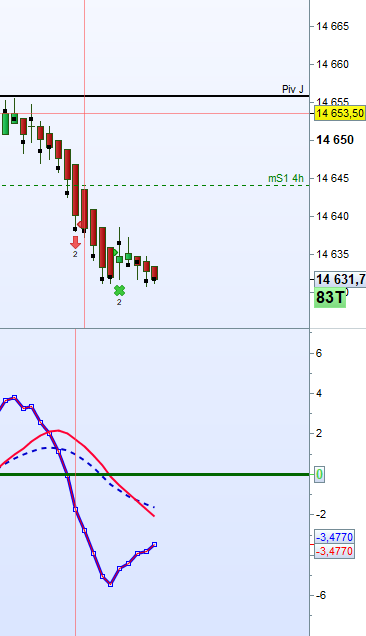Click the indicator axis label 6
The height and width of the screenshot is (636, 366).
pyautogui.click(x=319, y=353)
